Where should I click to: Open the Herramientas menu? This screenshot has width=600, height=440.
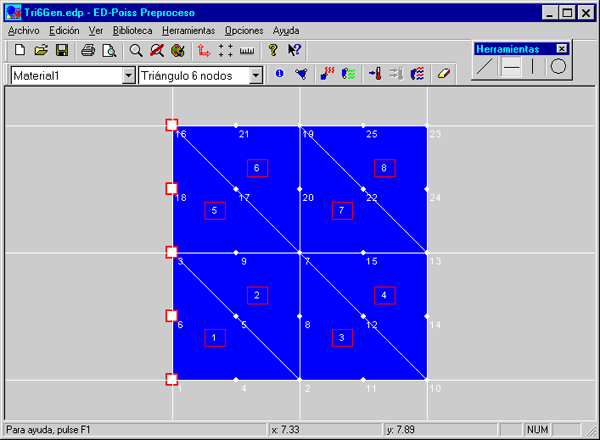coord(188,31)
